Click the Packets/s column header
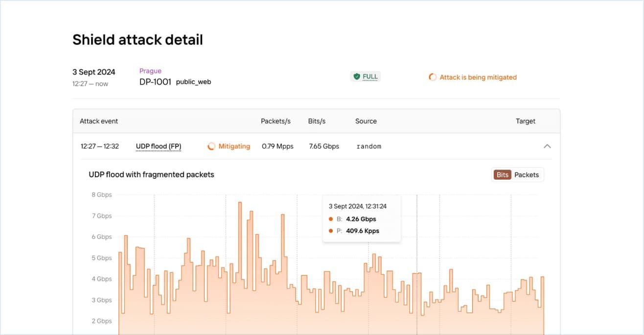The image size is (644, 335). click(276, 121)
